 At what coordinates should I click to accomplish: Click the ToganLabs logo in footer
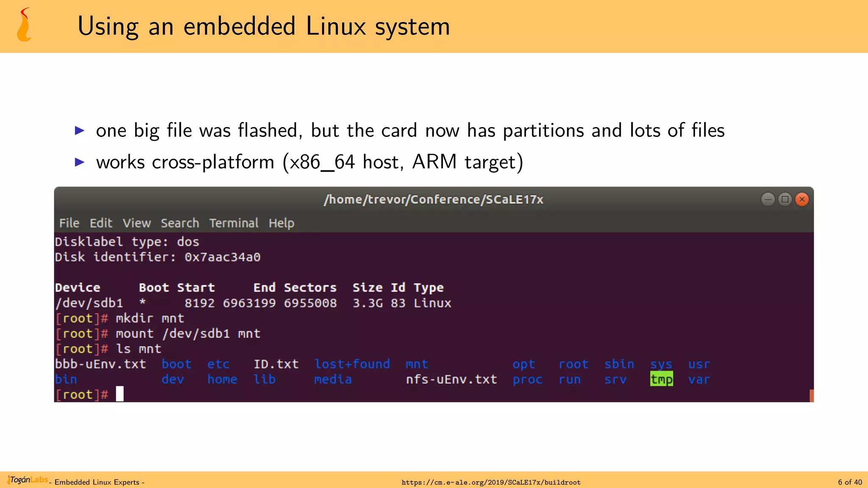coord(28,480)
